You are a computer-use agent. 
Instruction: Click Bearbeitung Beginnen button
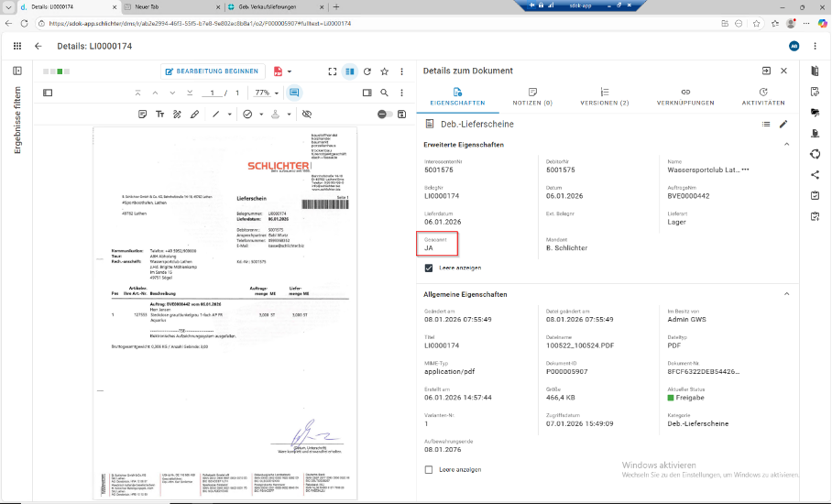212,71
